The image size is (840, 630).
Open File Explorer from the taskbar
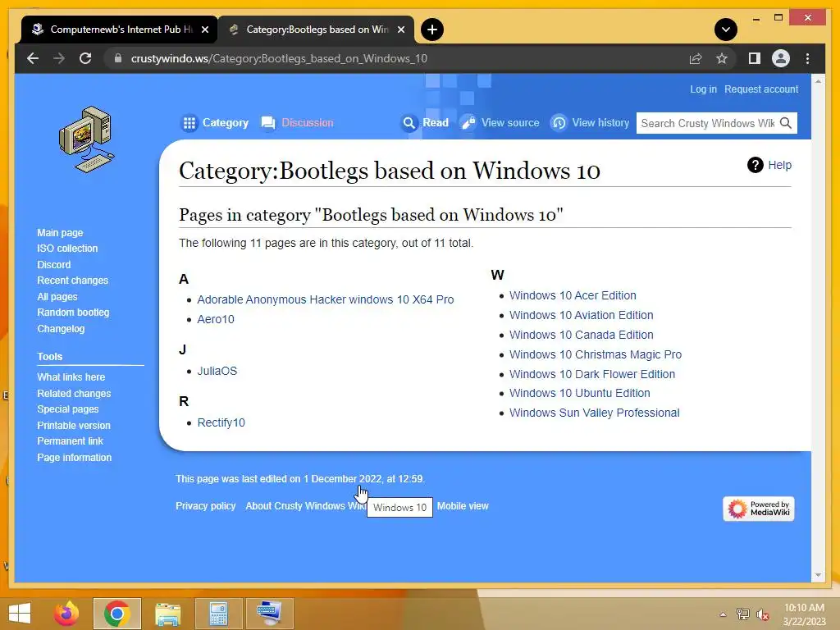pyautogui.click(x=167, y=614)
